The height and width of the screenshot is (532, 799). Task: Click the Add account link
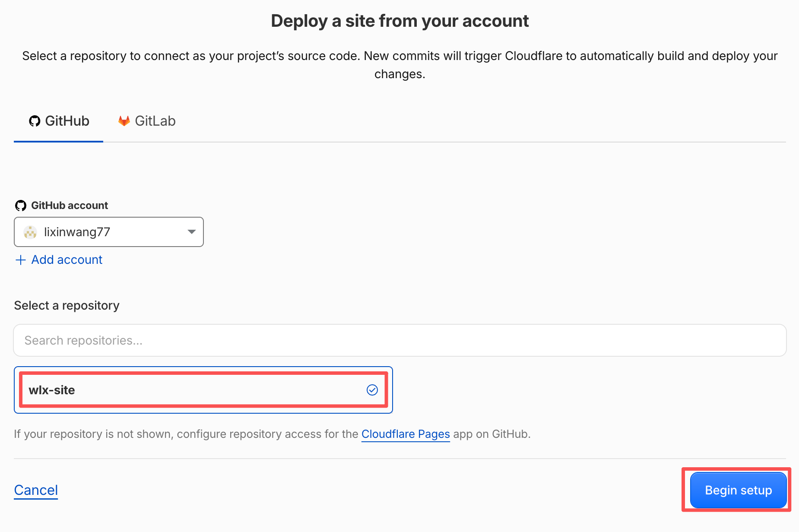(x=59, y=260)
